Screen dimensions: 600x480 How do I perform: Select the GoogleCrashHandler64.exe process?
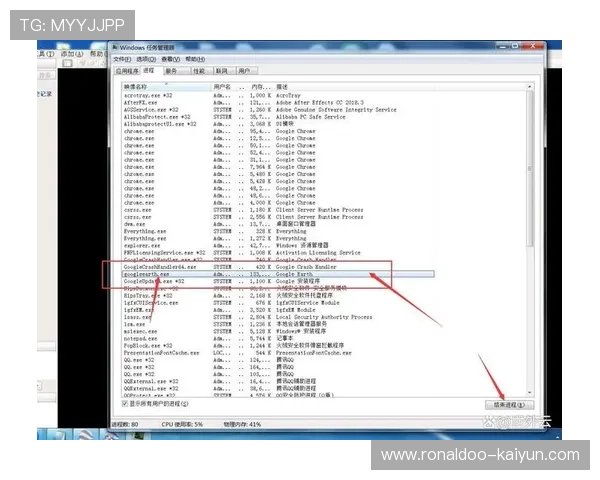[278, 267]
